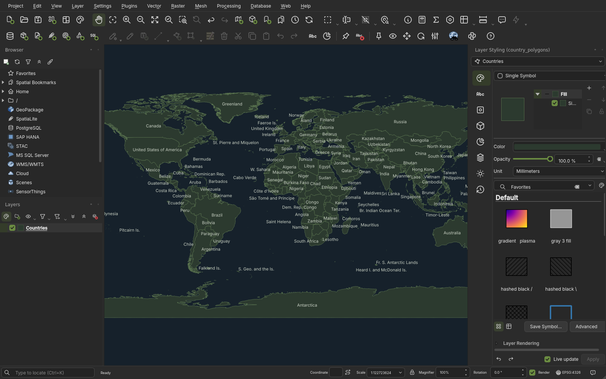Open the Raster menu
The width and height of the screenshot is (606, 379).
[x=178, y=6]
